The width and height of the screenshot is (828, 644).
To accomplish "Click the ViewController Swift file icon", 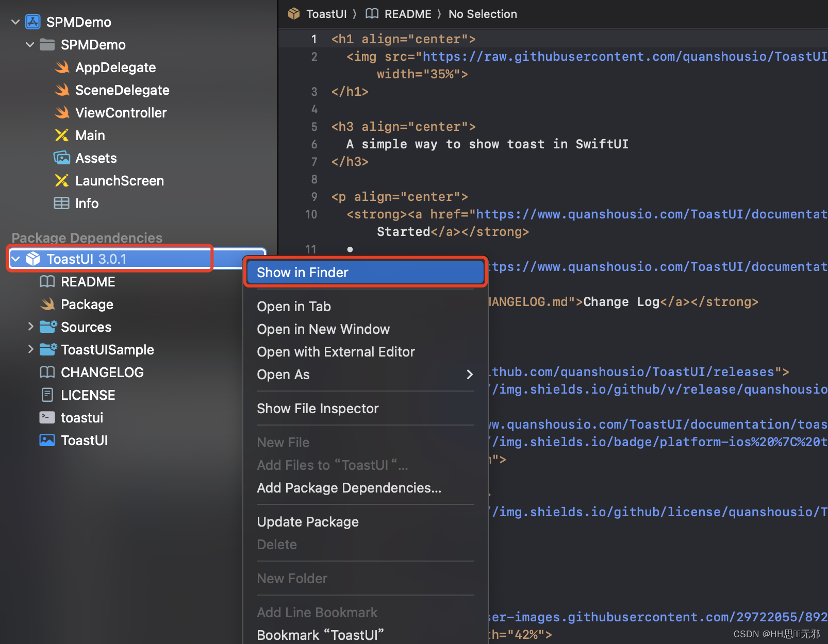I will [62, 112].
